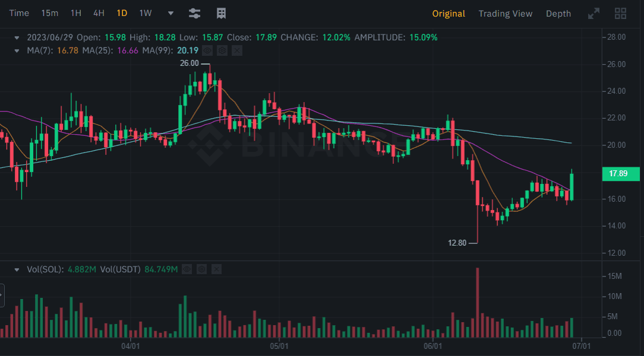Remove the MA indicator with X
644x356 pixels.
236,50
